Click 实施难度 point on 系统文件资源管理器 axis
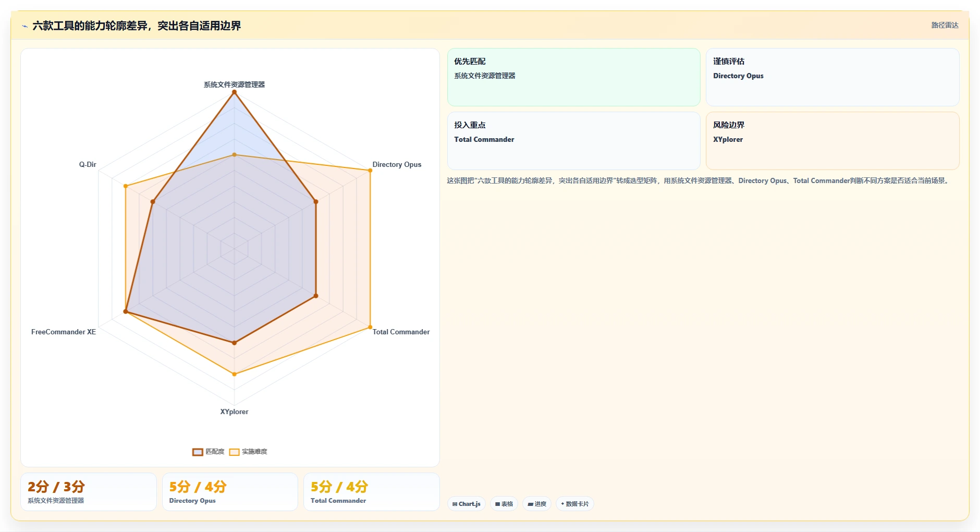Screen dimensions: 980x532 tap(234, 155)
